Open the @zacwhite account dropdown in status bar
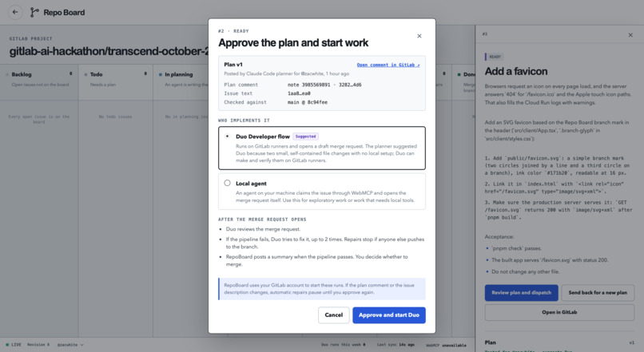Viewport: 644px width, 352px height. pos(70,345)
